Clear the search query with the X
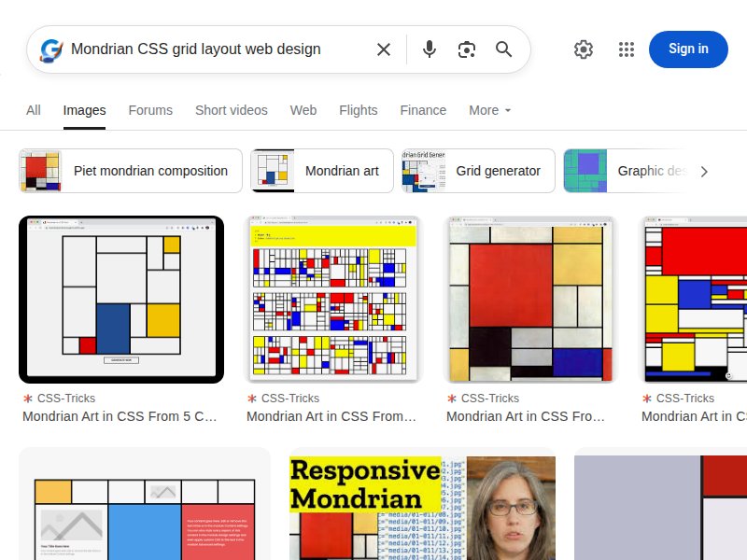Viewport: 747px width, 560px height. tap(383, 49)
